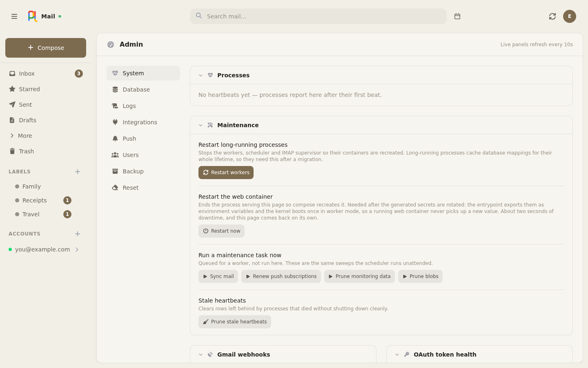Click Restart workers
This screenshot has height=368, width=588.
[x=226, y=173]
